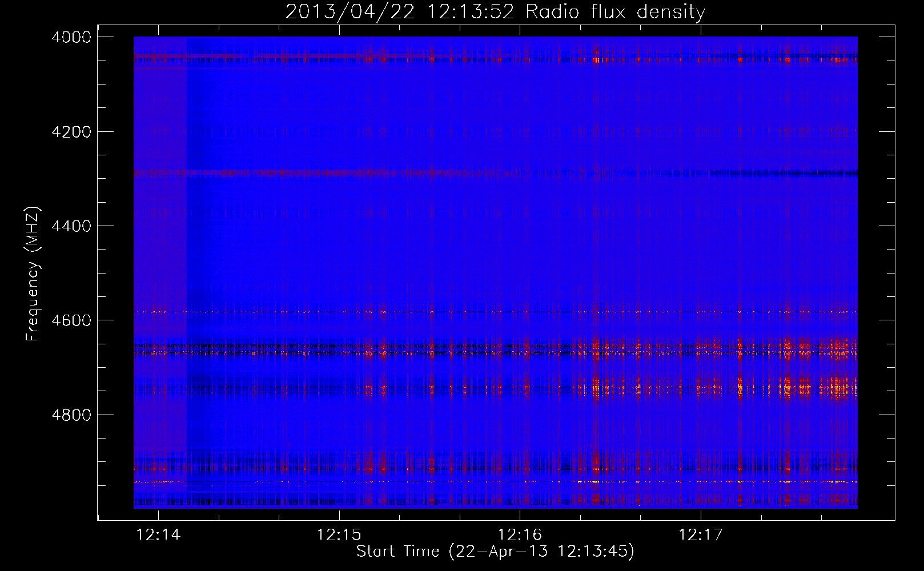Click the 'Frequency (MHZ)' axis label
This screenshot has height=571, width=924.
click(x=33, y=274)
